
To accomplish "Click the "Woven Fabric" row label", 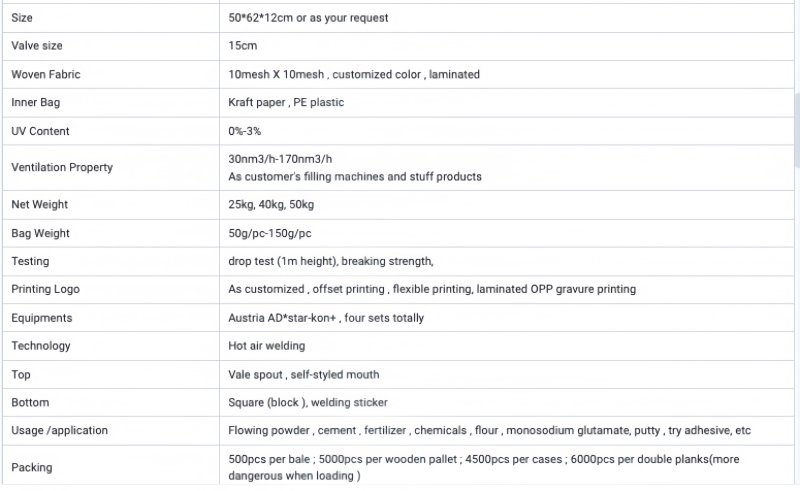I will pyautogui.click(x=45, y=74).
